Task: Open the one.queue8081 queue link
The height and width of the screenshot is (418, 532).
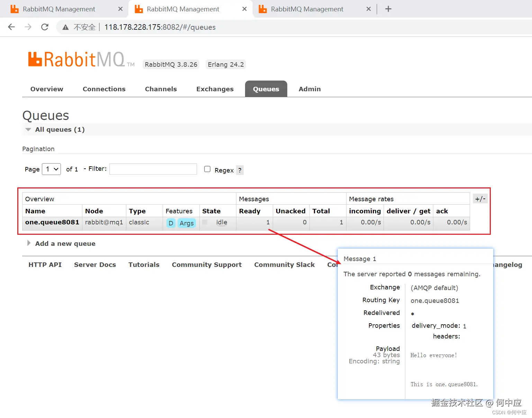Action: click(x=52, y=222)
